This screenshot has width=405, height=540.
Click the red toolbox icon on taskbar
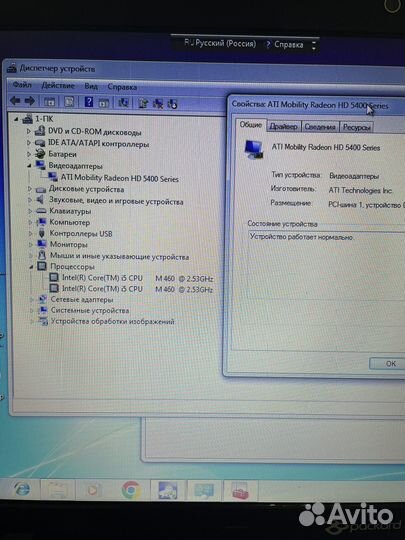click(240, 490)
